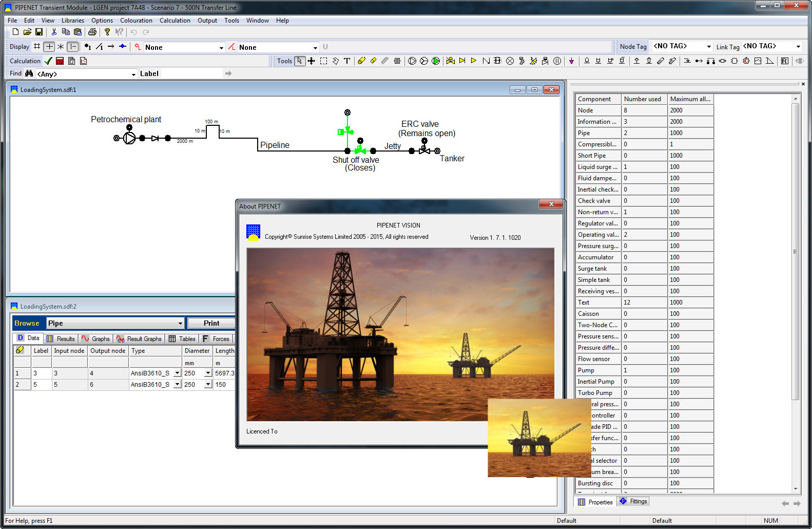Toggle the blue diamond-arrow Display option

click(123, 46)
